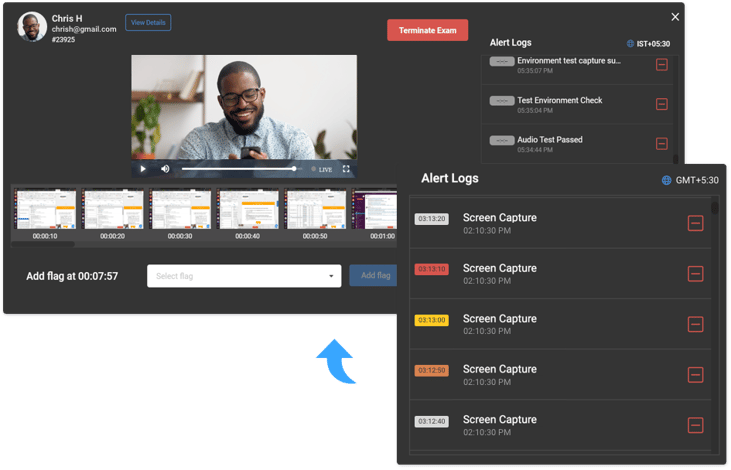Open the 00:00:30 screenshot thumbnail
Viewport: 731px width, 470px height.
tap(180, 209)
